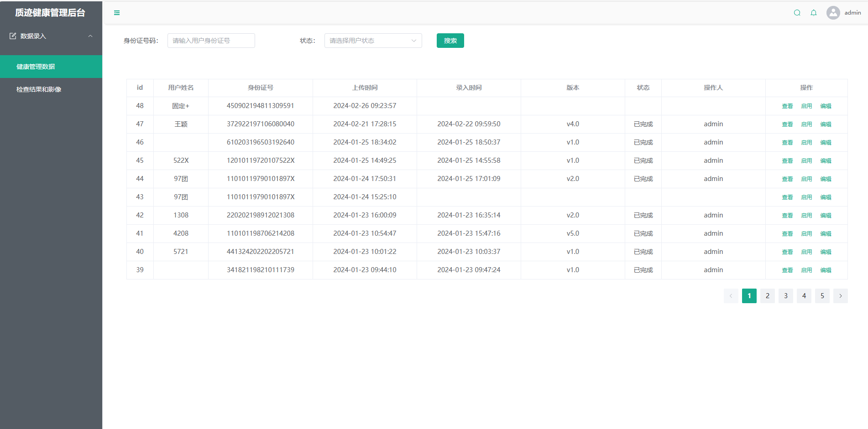
Task: Click 查看 for row id 45
Action: point(787,161)
